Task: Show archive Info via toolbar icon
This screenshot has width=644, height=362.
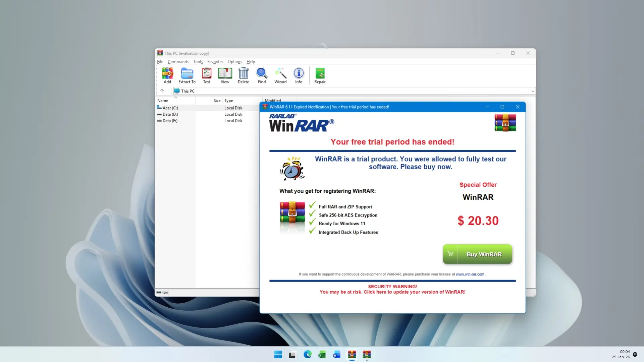Action: point(298,75)
